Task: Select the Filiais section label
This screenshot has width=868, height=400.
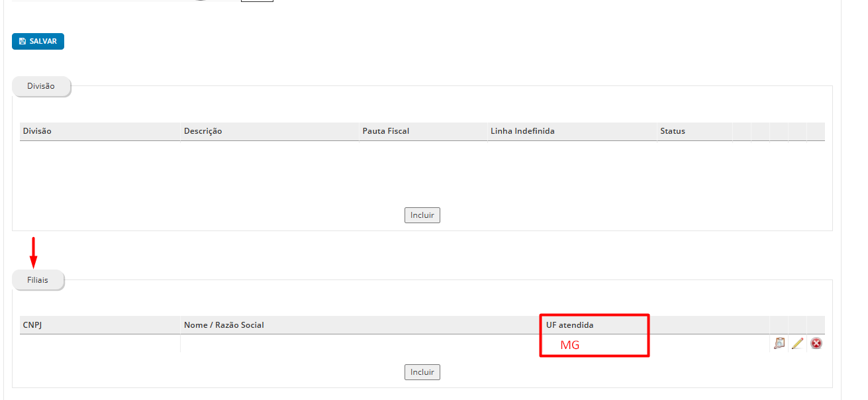Action: 38,280
